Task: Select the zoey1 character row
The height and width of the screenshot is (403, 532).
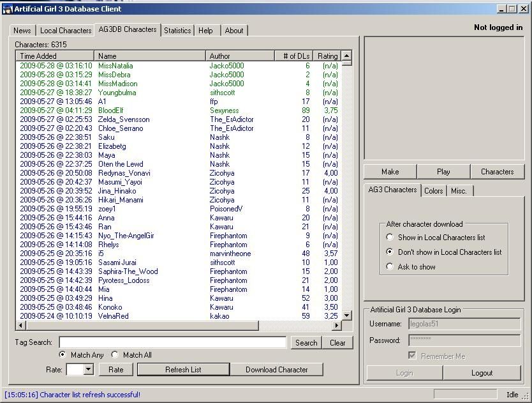Action: tap(179, 209)
